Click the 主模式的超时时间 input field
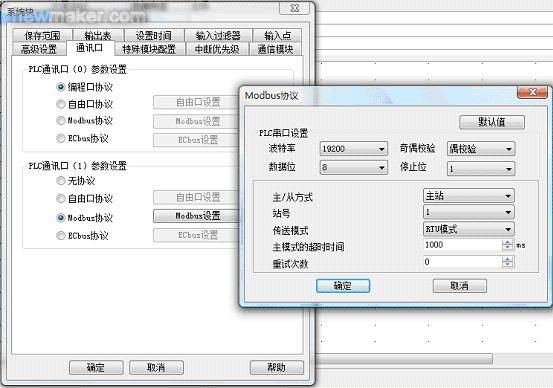 (x=463, y=245)
